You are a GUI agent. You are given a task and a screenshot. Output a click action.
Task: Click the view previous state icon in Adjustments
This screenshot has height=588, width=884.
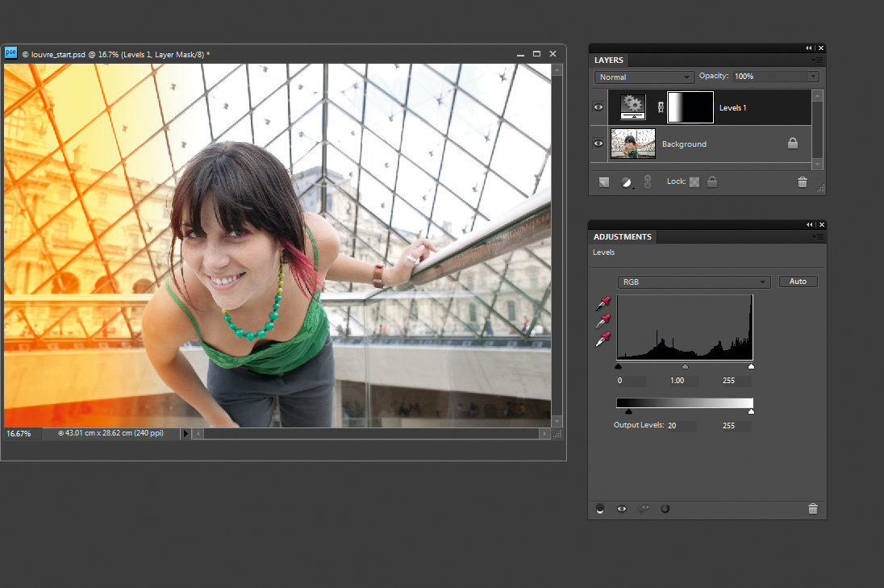point(644,508)
